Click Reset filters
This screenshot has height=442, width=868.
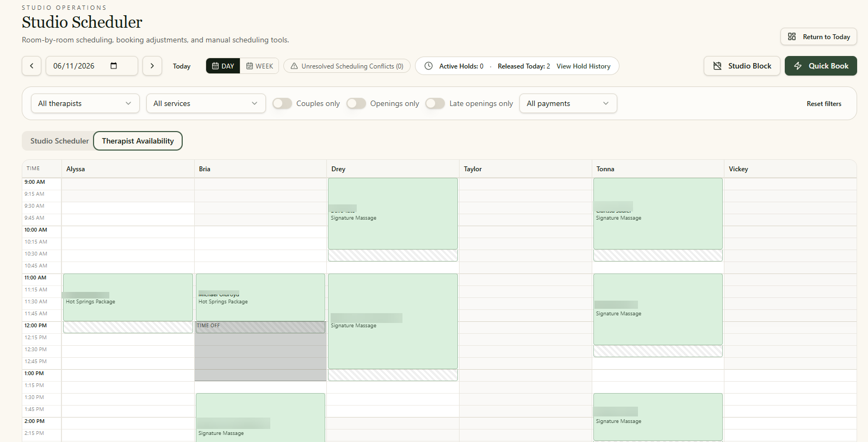pyautogui.click(x=824, y=104)
